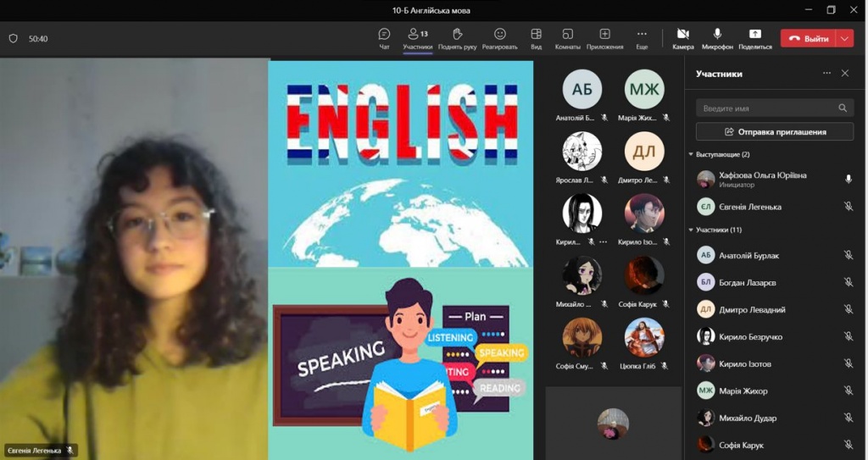Collapse the Выступающие (2) section

pos(691,155)
